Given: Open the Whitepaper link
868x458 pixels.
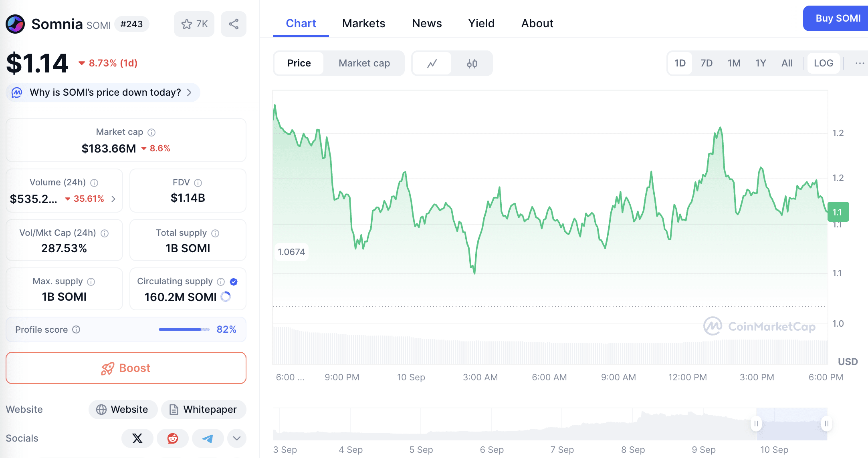Looking at the screenshot, I should click(x=204, y=410).
